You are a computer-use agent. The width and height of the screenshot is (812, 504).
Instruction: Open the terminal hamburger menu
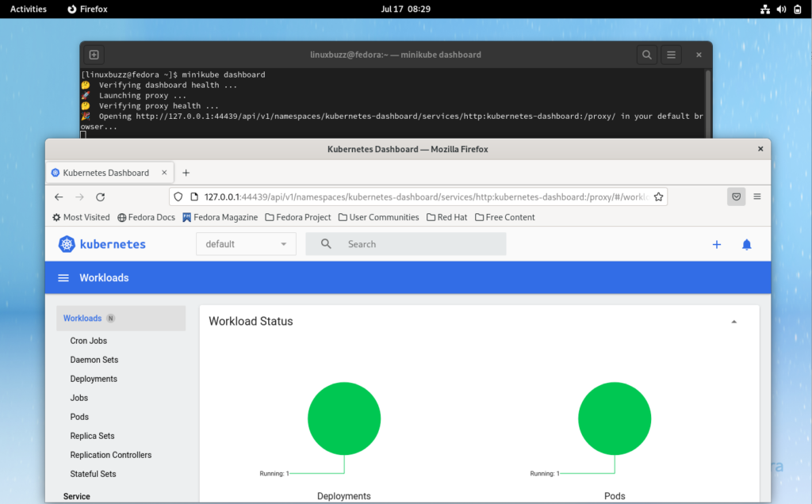tap(671, 55)
